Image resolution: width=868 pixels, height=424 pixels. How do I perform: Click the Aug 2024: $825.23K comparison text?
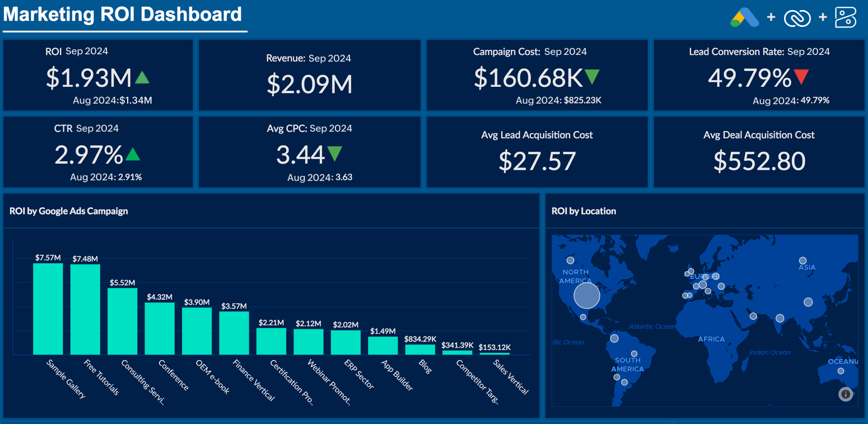pyautogui.click(x=558, y=101)
